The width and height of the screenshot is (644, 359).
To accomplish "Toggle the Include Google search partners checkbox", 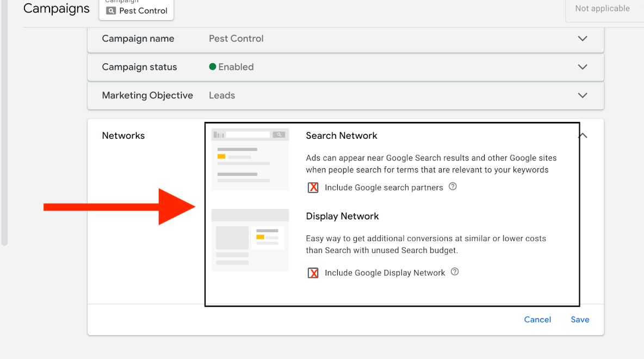I will click(x=313, y=188).
